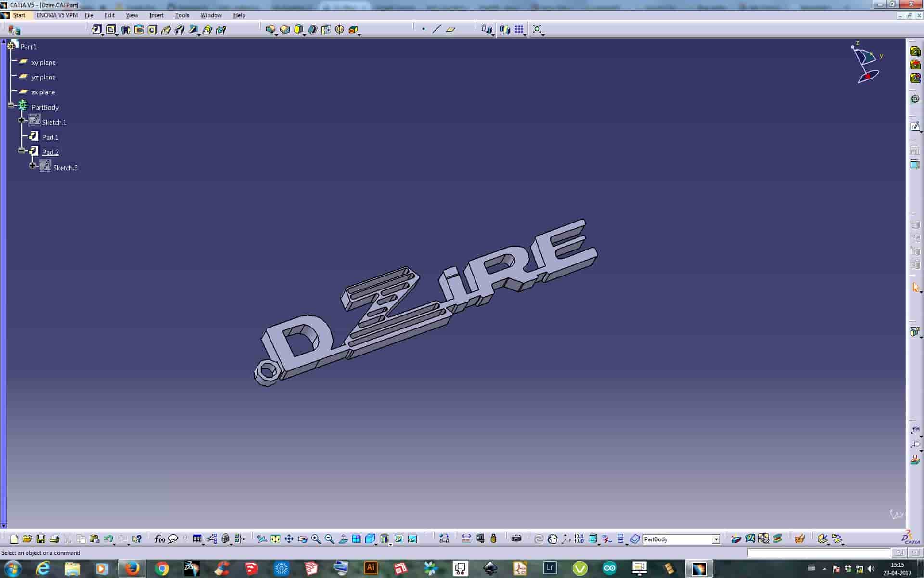Open the Window menu

tap(211, 15)
